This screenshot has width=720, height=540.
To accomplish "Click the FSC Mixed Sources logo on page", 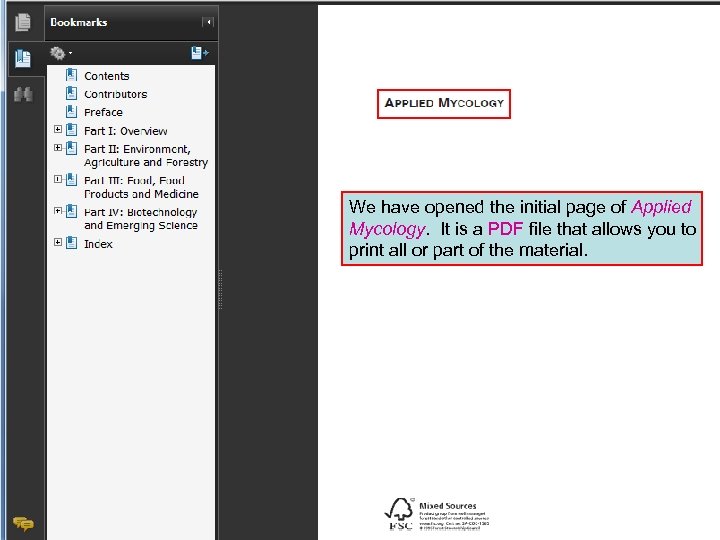I will pos(437,515).
